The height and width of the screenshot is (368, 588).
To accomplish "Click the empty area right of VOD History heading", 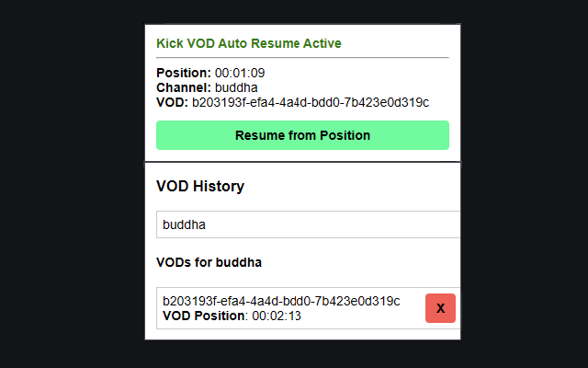I will click(367, 187).
